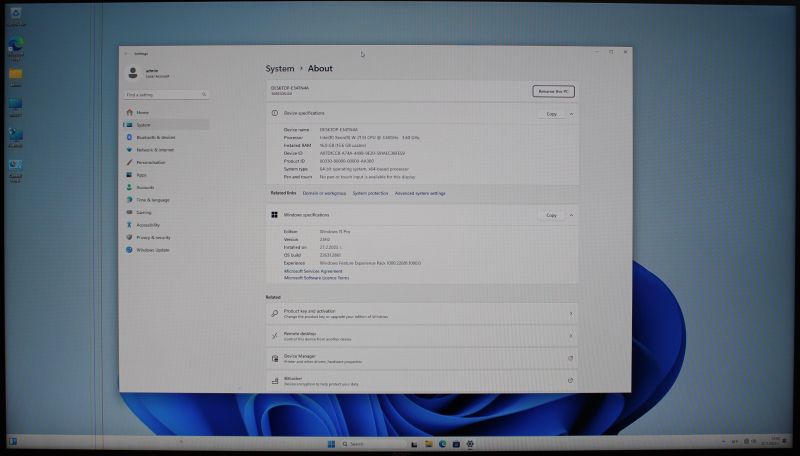Open the Windows Start button on taskbar

[331, 443]
